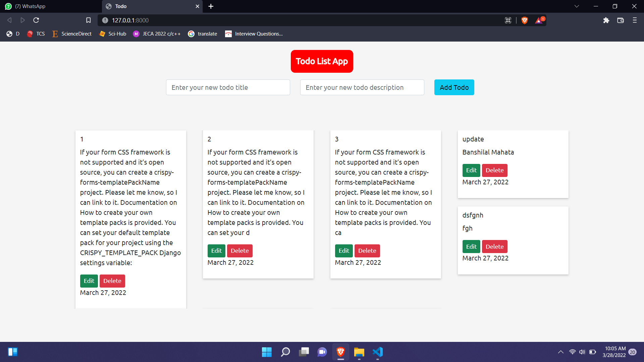The width and height of the screenshot is (644, 362).
Task: Click the battery indicator in the system tray
Action: click(592, 352)
